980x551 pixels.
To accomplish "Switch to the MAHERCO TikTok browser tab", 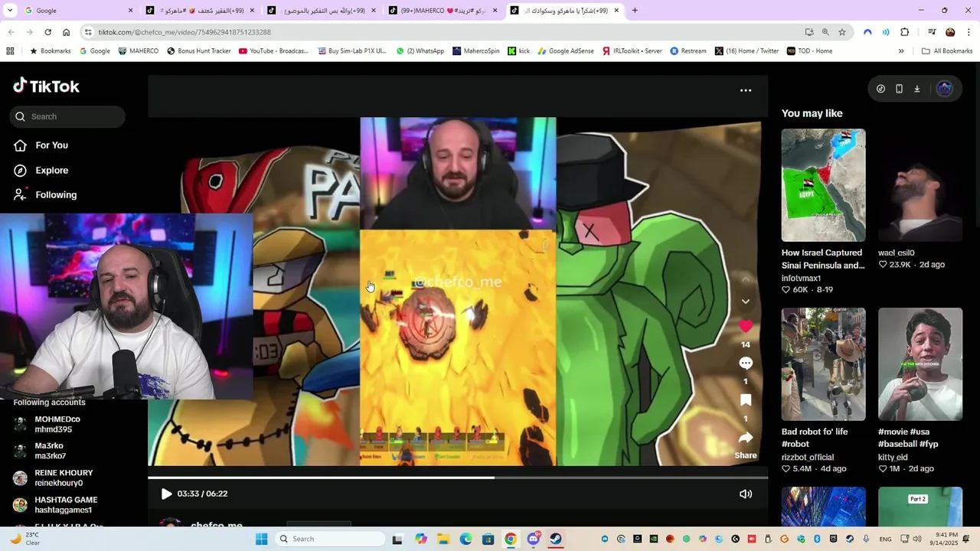I will [x=444, y=11].
